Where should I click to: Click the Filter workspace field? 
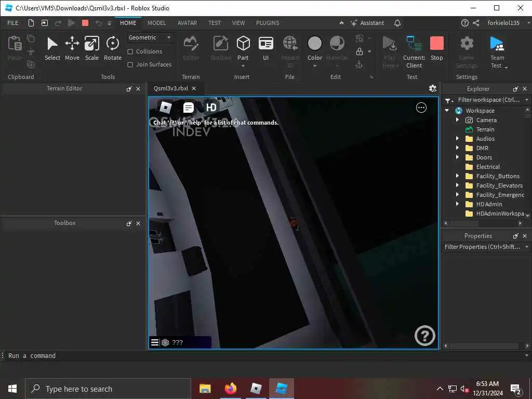click(488, 100)
